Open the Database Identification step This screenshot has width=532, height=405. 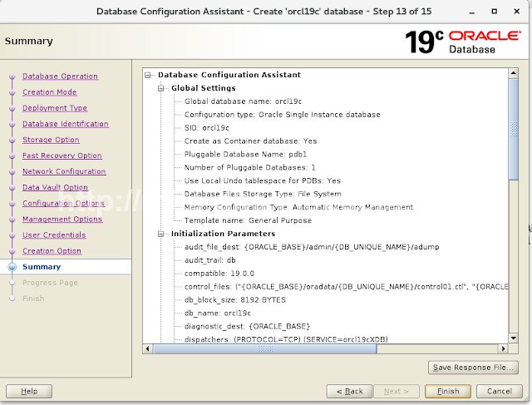pyautogui.click(x=66, y=124)
